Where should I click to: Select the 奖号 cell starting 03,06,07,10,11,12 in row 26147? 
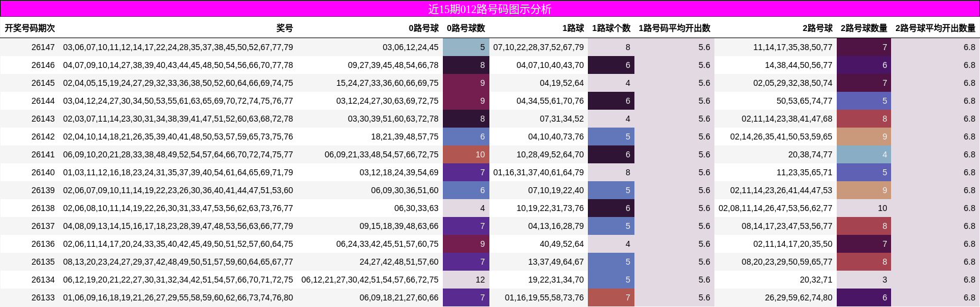click(178, 47)
